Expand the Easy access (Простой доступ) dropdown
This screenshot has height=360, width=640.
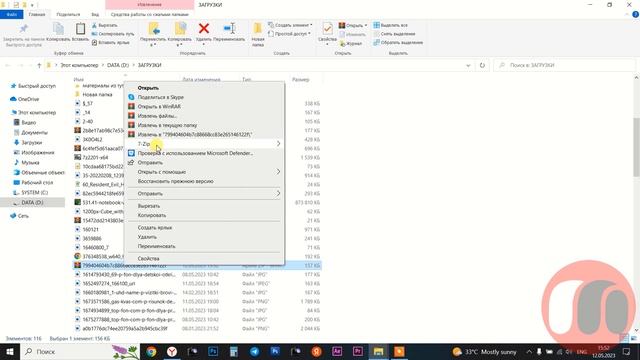(x=290, y=34)
